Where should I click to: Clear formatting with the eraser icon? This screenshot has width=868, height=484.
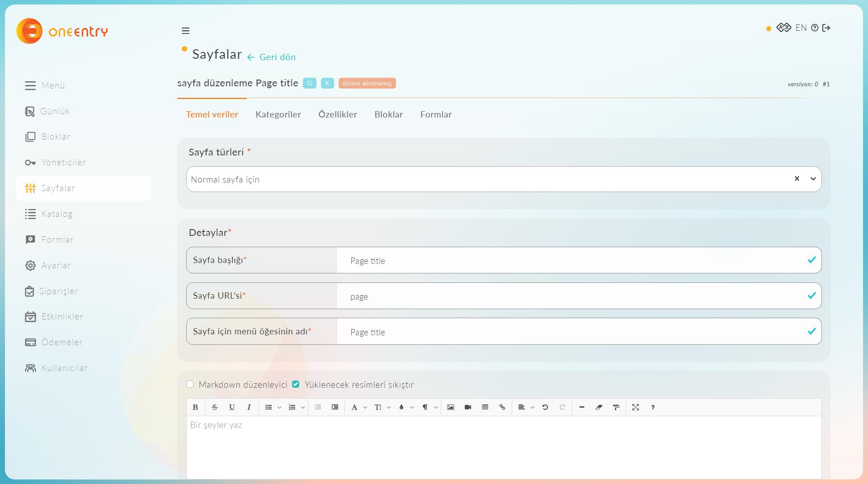(599, 407)
